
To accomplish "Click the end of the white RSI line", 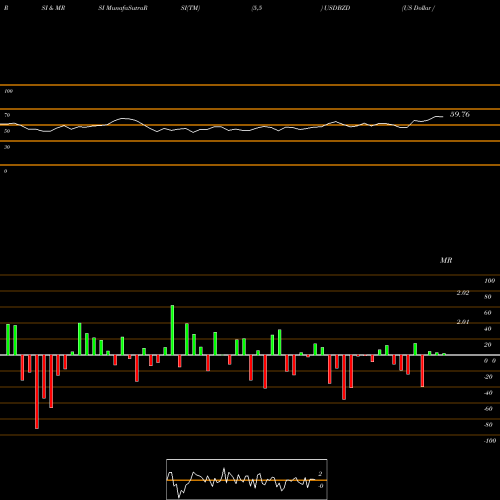I will pyautogui.click(x=443, y=117).
